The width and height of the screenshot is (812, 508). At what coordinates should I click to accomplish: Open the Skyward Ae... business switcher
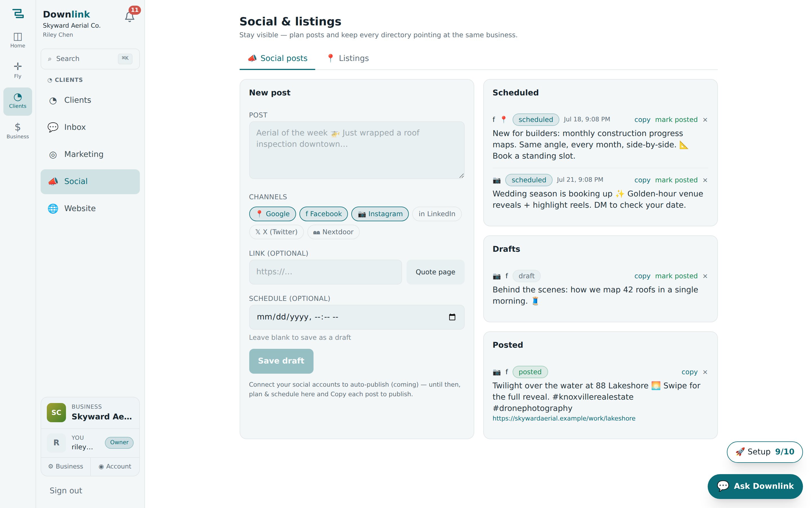90,413
